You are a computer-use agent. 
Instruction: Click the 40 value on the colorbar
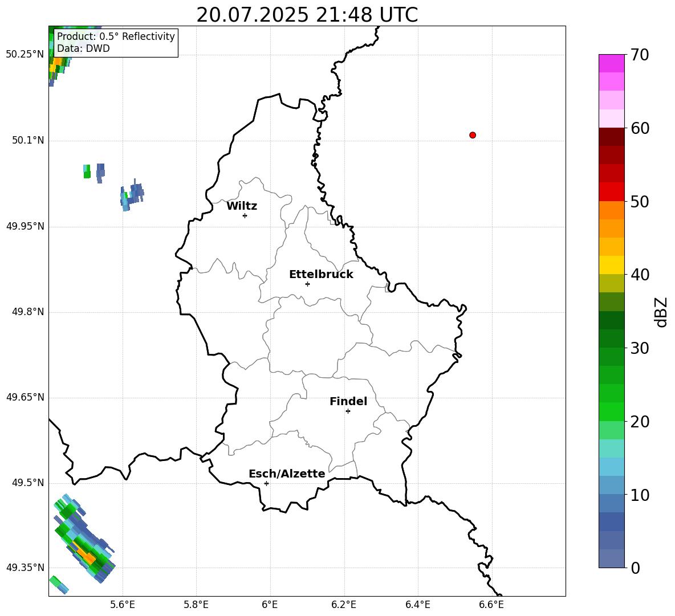click(x=640, y=275)
